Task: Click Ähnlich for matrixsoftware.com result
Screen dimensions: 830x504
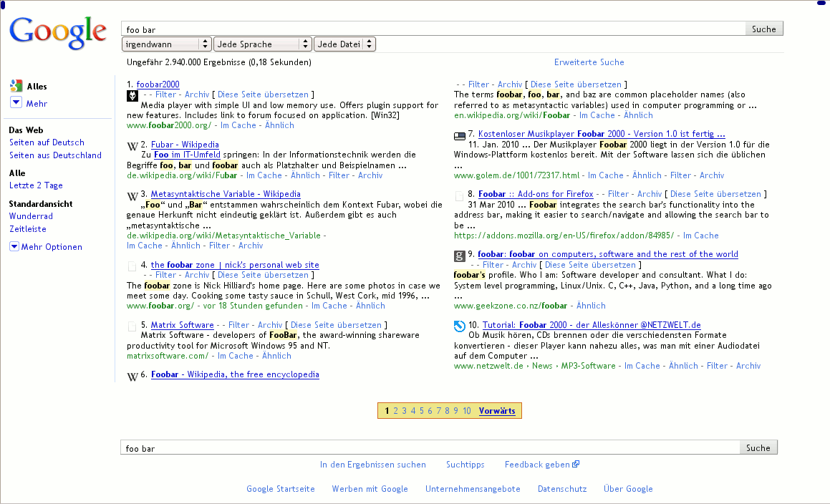Action: 277,356
